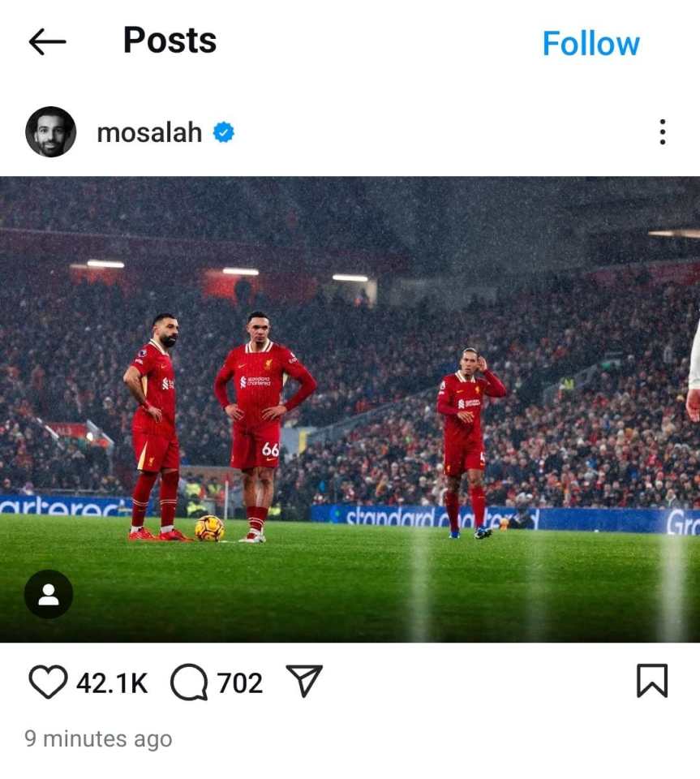Tap the yellow football in the photo

209,528
